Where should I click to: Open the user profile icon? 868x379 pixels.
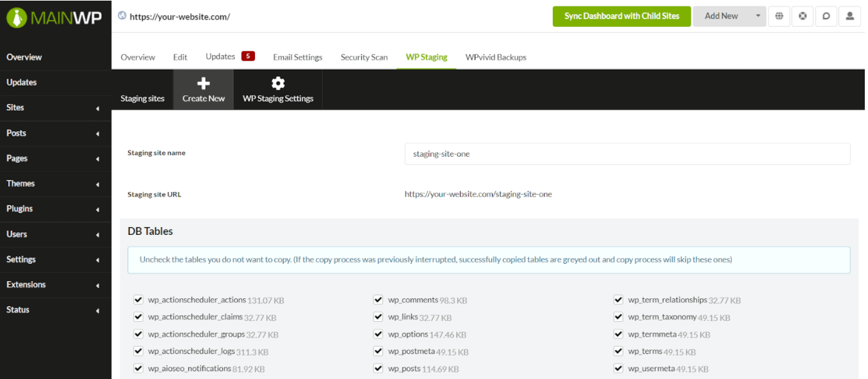pos(850,16)
